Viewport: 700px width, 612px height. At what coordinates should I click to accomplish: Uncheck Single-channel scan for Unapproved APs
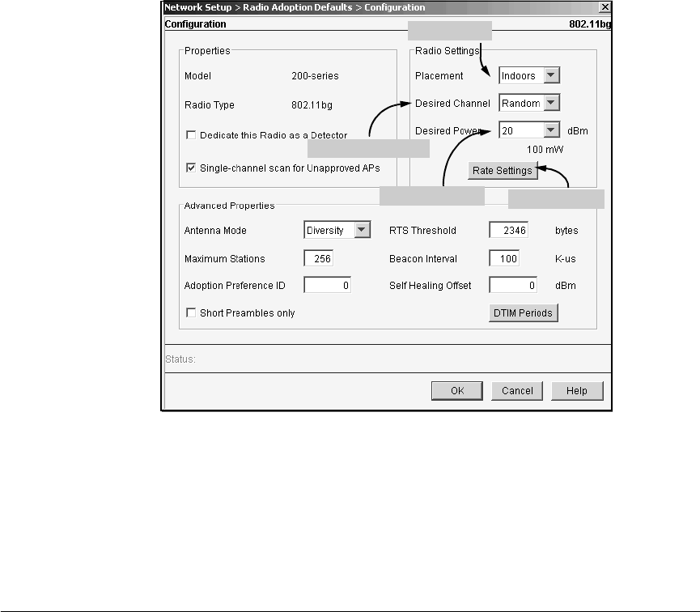pos(191,168)
